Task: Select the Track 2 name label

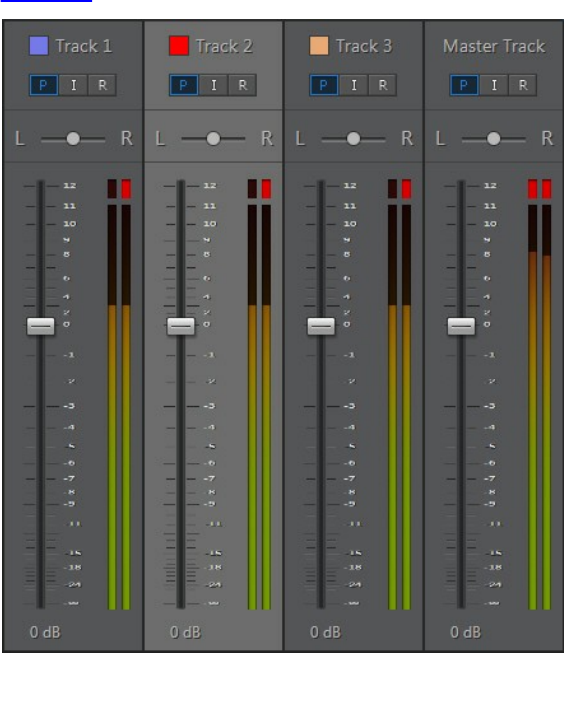Action: click(x=224, y=46)
